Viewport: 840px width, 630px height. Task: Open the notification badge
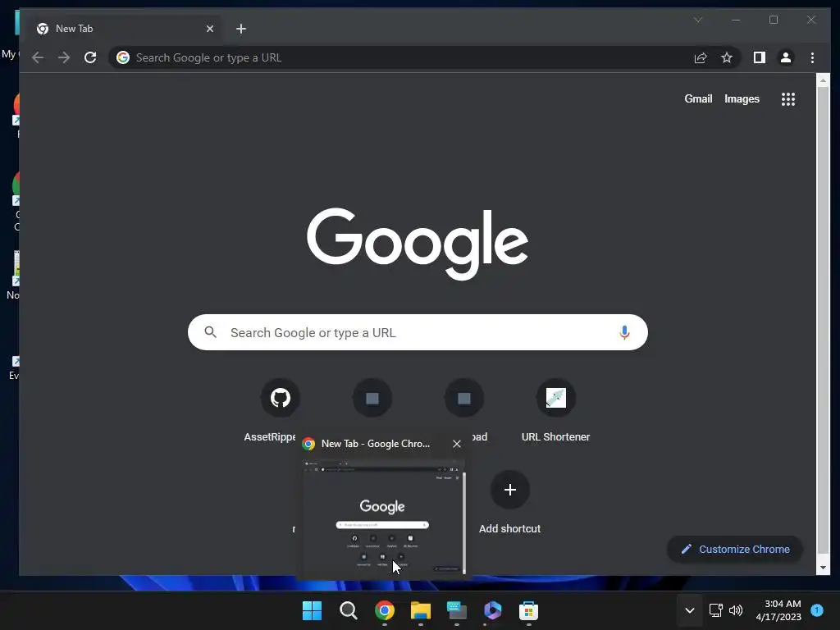[x=817, y=609]
